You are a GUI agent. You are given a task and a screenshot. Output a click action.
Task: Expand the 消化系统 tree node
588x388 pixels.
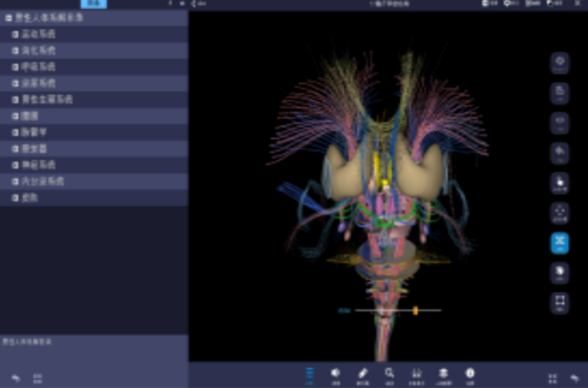(15, 51)
